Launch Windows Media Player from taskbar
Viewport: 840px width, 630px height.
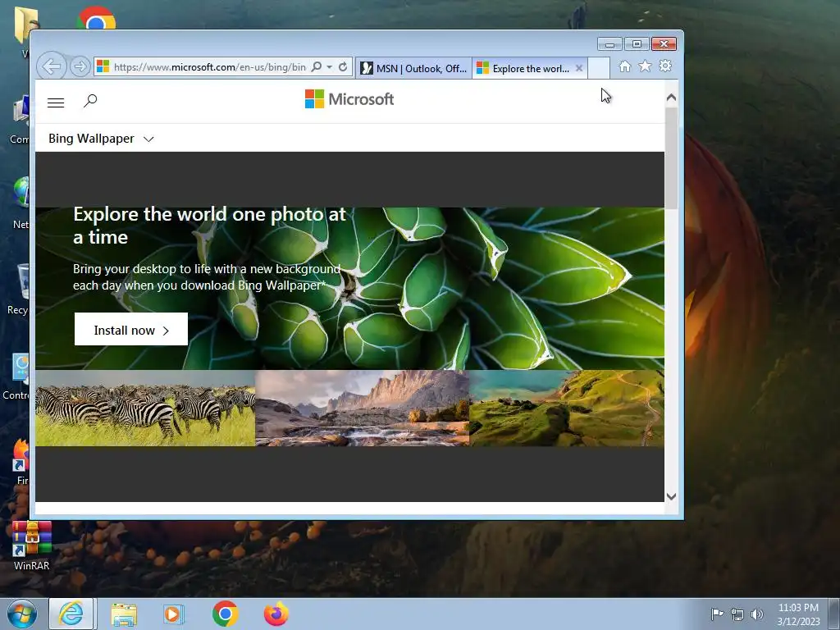[174, 614]
